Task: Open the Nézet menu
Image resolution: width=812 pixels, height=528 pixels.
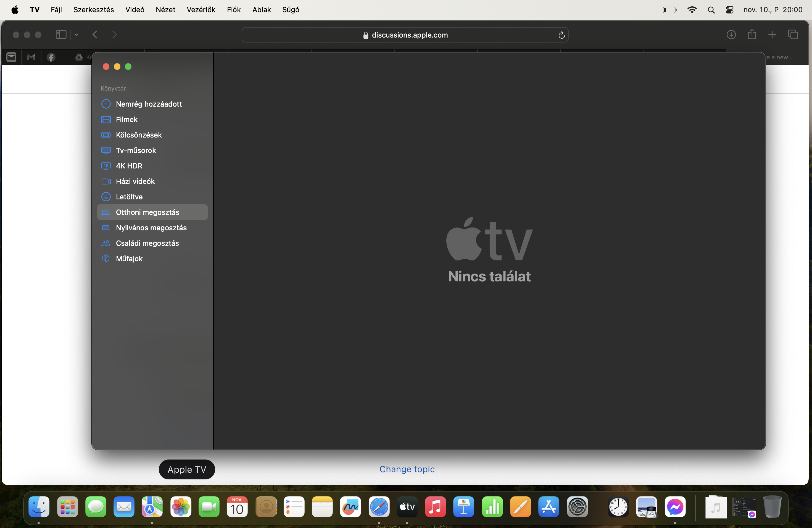Action: click(165, 10)
